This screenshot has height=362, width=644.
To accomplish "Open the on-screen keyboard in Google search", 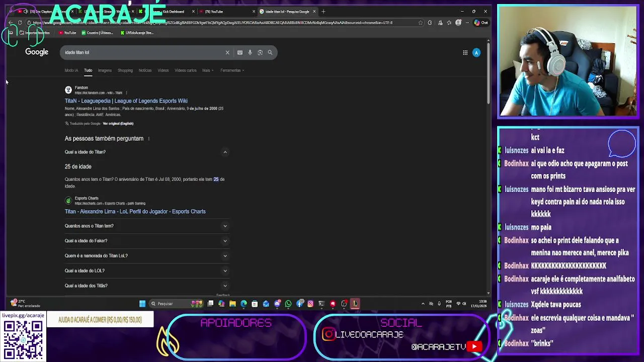I will pos(240,52).
